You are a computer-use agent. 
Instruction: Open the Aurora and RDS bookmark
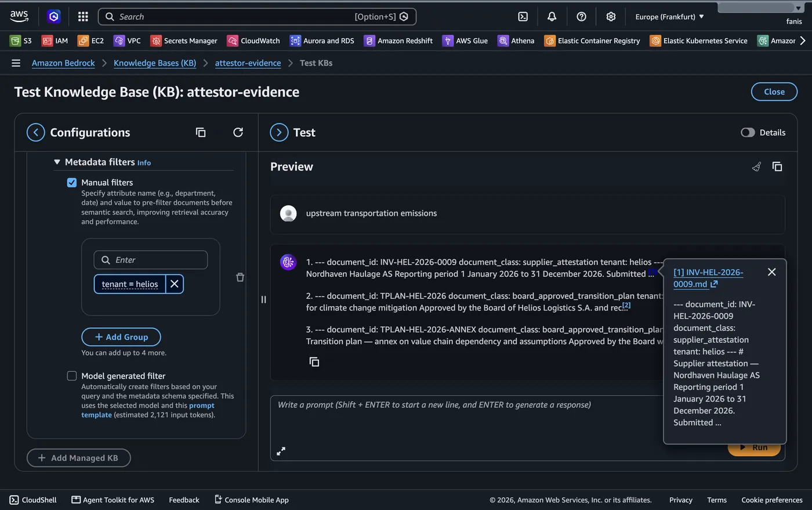point(322,41)
